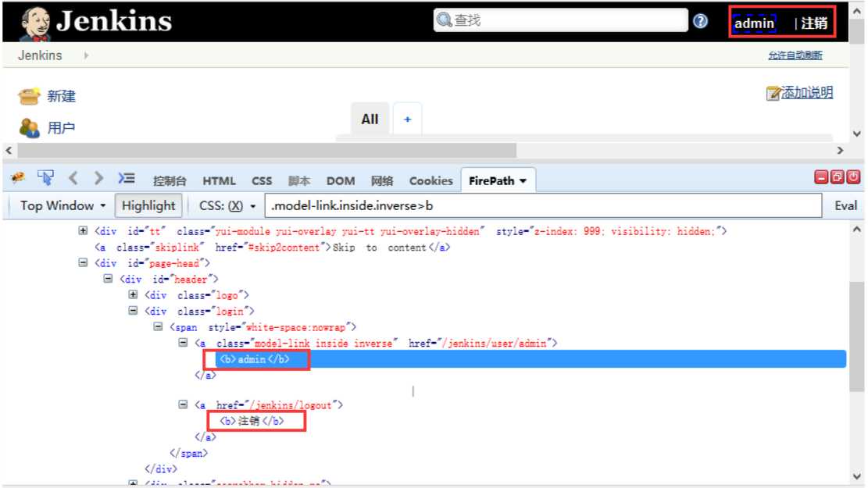The image size is (868, 488).
Task: Activate the Firebug element inspect tool
Action: coord(45,177)
